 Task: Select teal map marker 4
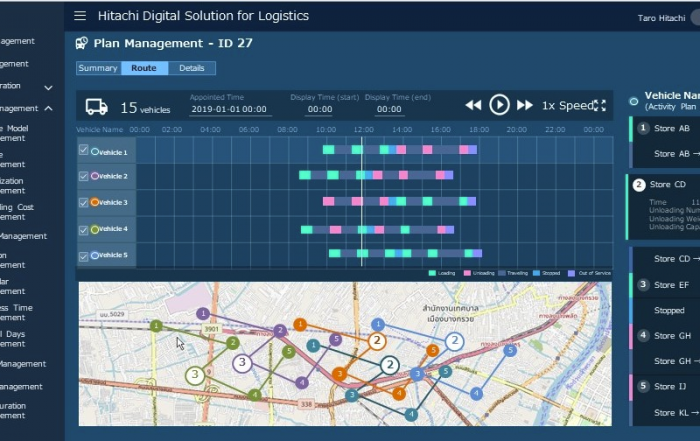(411, 415)
